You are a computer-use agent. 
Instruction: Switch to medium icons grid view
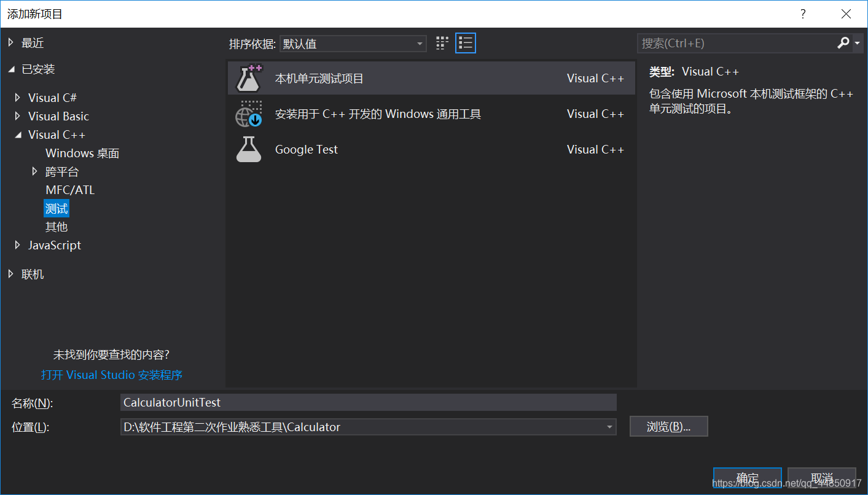[x=442, y=43]
